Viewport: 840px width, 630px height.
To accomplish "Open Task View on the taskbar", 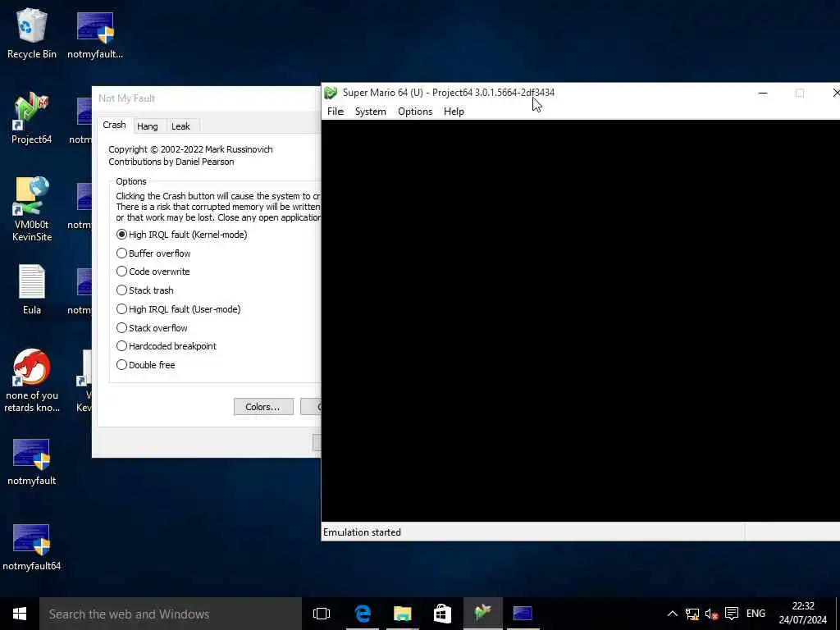I will coord(322,614).
